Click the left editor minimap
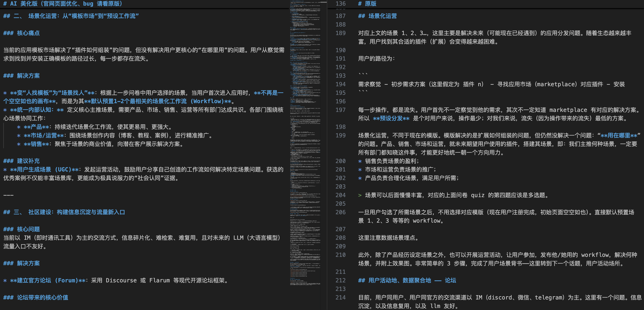The image size is (644, 310). tap(305, 150)
